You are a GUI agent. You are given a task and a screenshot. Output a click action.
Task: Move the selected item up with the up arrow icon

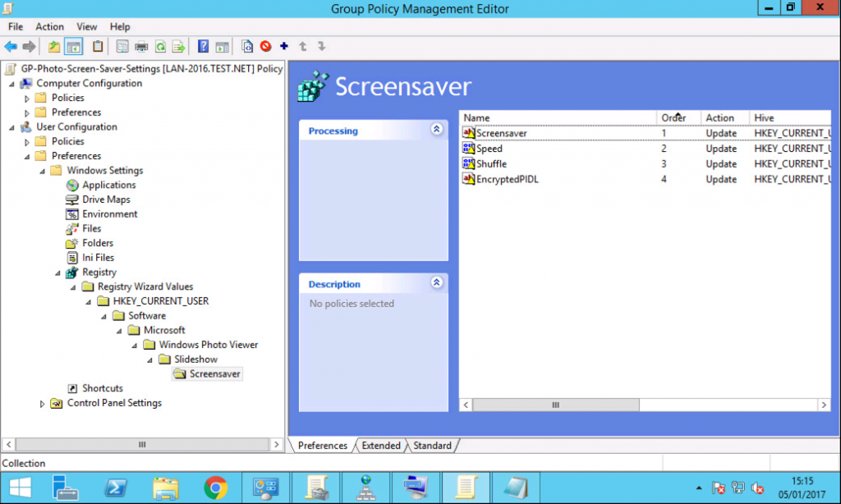click(303, 47)
